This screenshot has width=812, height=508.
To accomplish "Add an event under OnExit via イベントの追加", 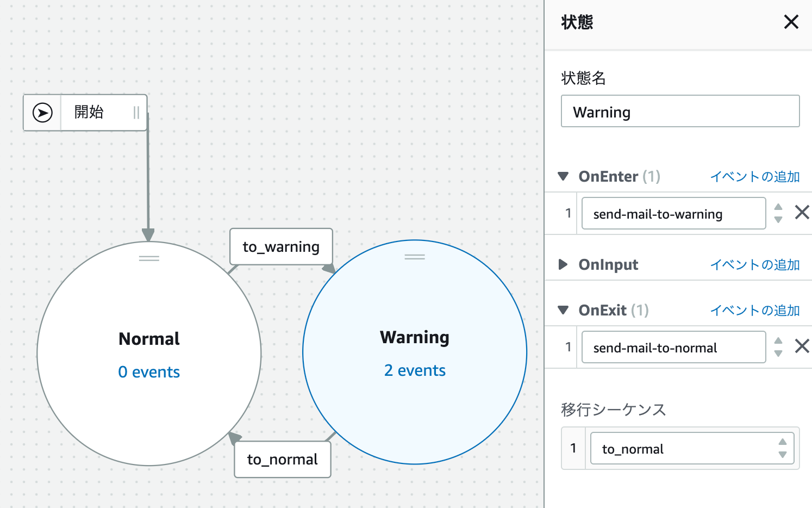I will (754, 310).
